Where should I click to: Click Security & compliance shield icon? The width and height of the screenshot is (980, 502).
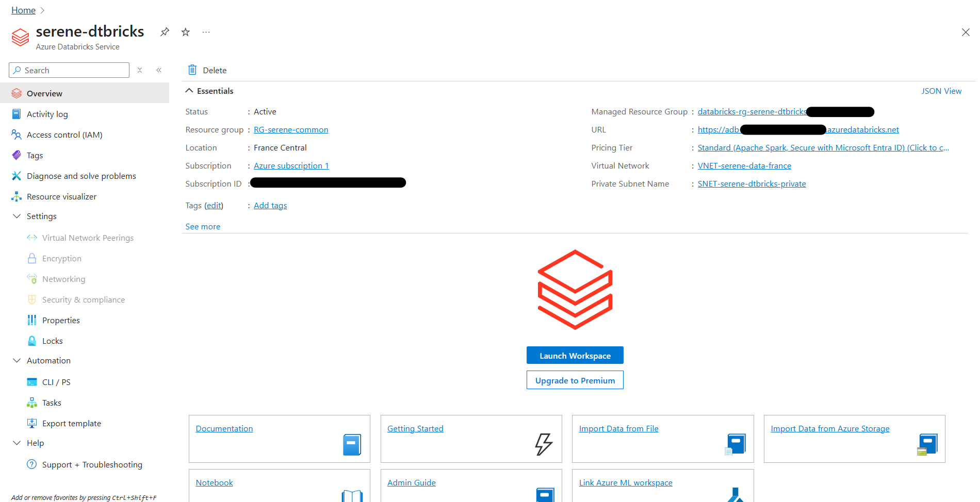(32, 299)
